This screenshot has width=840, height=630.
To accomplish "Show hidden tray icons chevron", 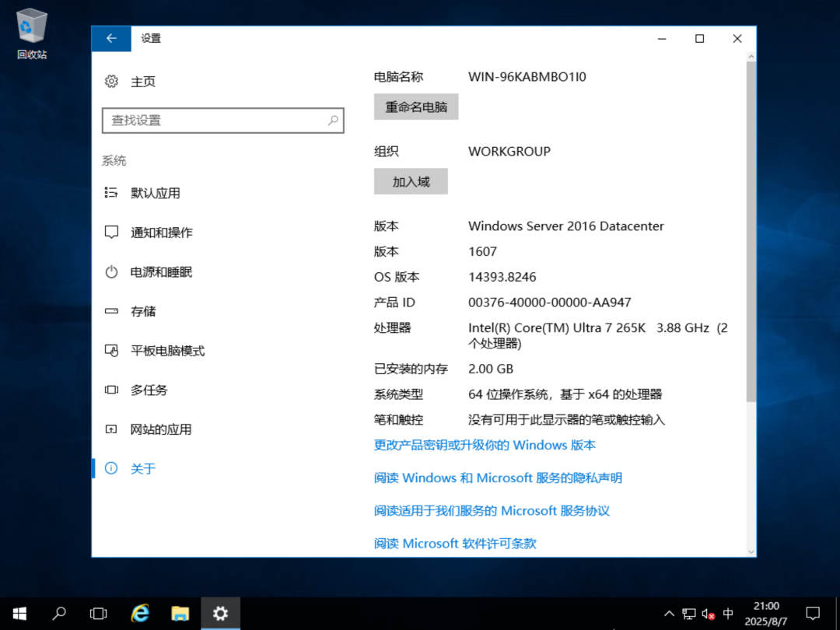I will click(669, 614).
